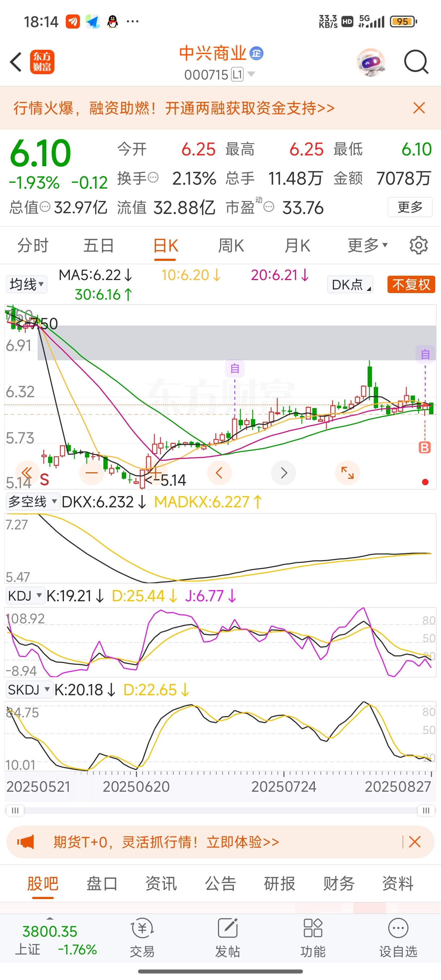The height and width of the screenshot is (980, 441).
Task: Zoom out chart with minus button
Action: point(91,473)
